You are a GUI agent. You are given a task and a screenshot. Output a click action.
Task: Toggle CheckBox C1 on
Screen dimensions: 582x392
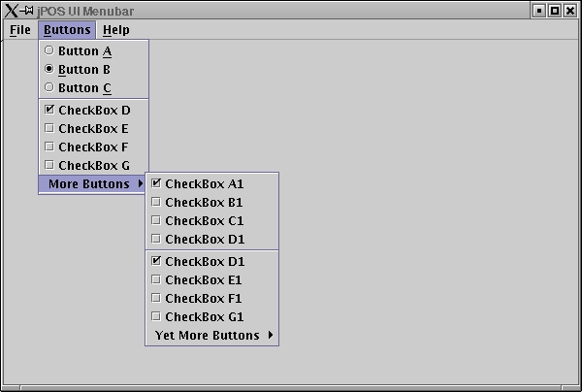tap(204, 221)
